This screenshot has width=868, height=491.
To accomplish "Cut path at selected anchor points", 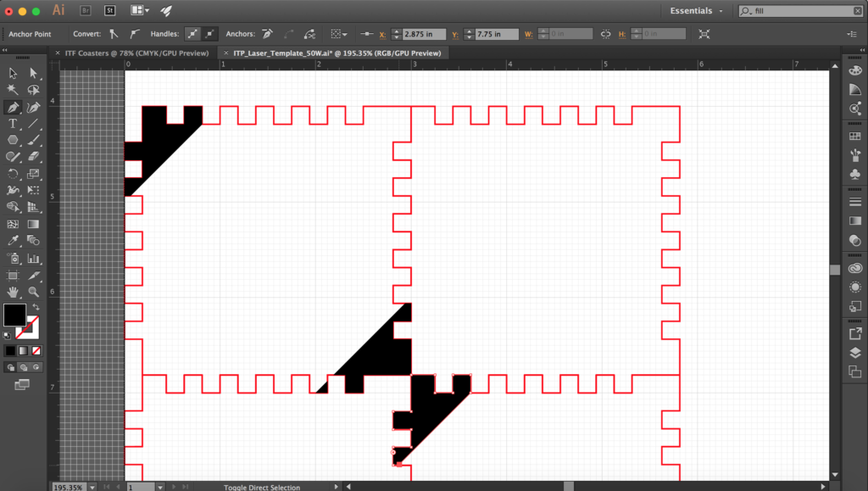I will pos(310,34).
